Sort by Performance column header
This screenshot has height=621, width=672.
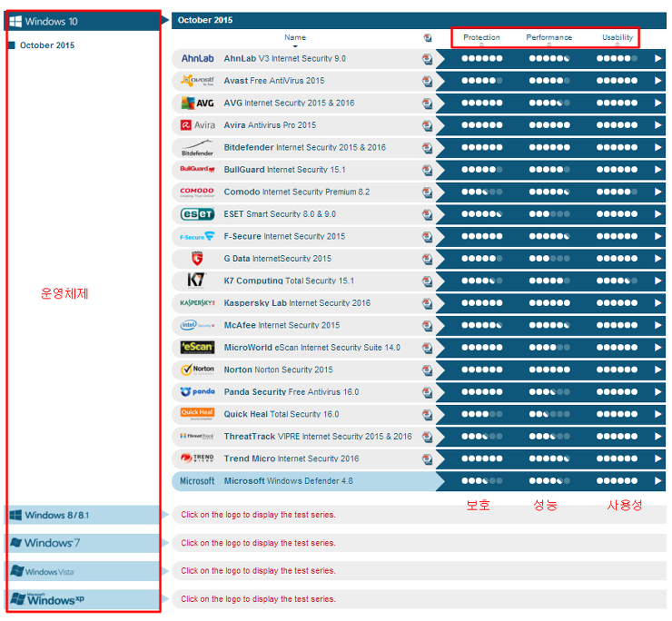click(548, 37)
